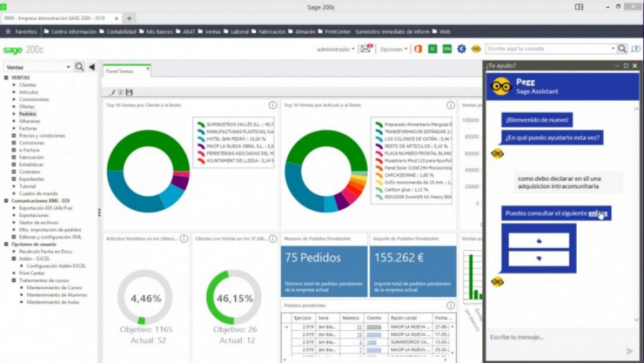Open Facturas in the Ventas tree
Screen dimensions: 644x363
[28, 128]
